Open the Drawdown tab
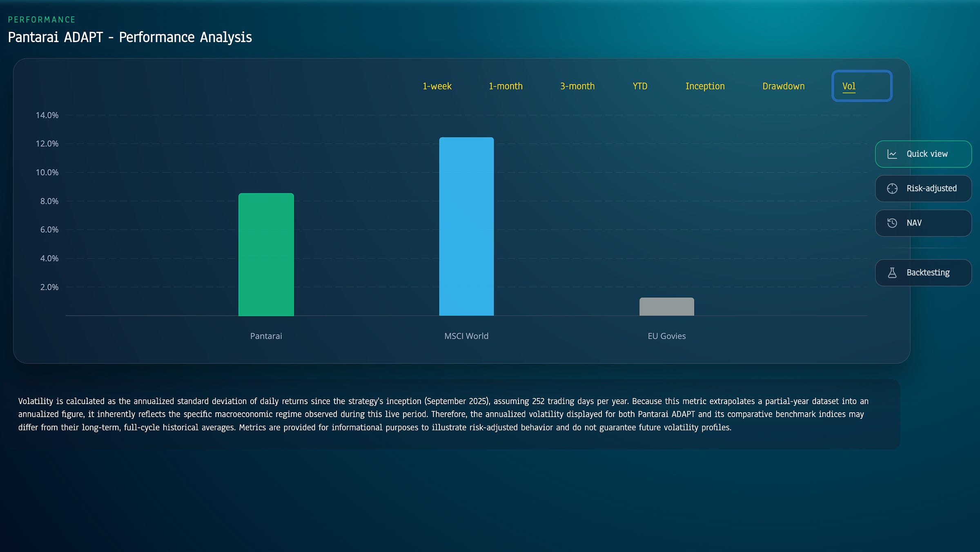The width and height of the screenshot is (980, 552). pyautogui.click(x=783, y=86)
